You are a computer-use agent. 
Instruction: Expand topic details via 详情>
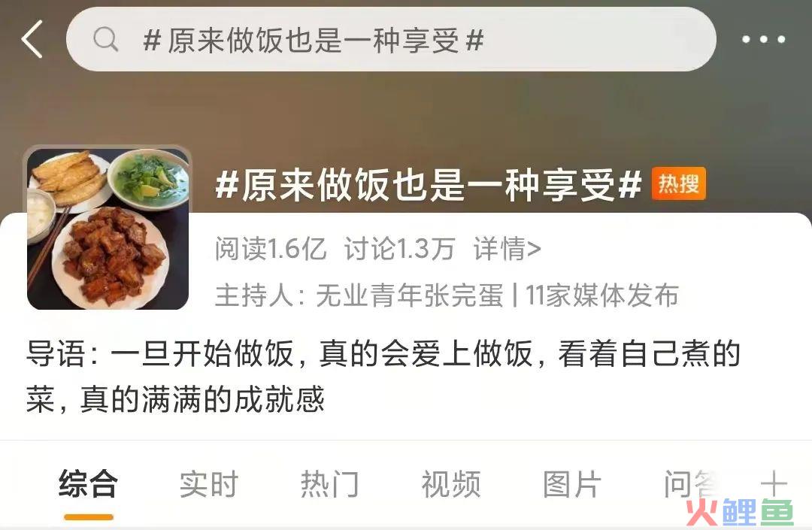pos(507,249)
